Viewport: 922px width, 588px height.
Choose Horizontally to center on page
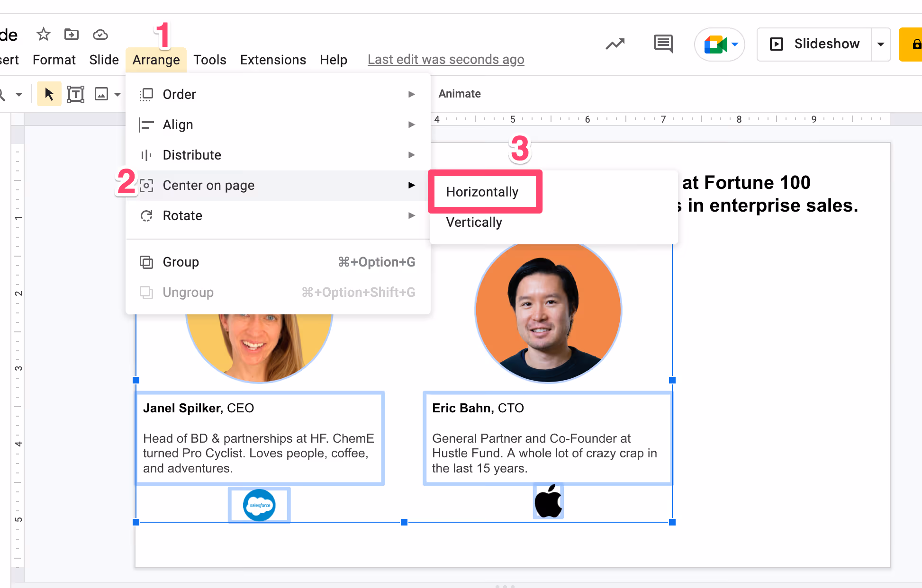[482, 192]
